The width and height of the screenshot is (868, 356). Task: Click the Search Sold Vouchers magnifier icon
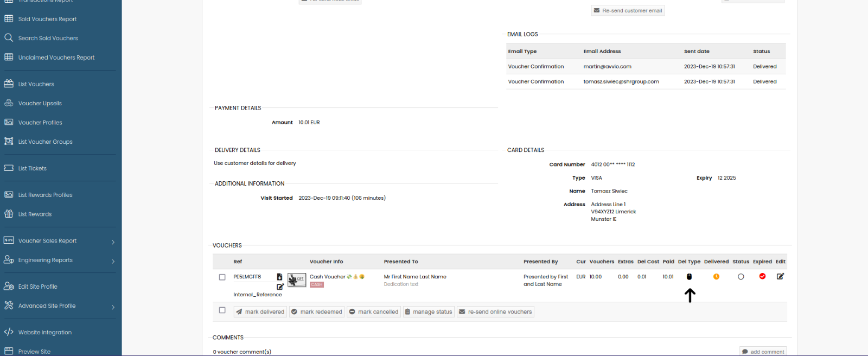pos(9,37)
